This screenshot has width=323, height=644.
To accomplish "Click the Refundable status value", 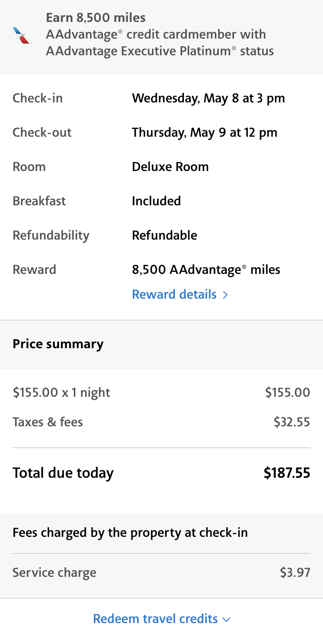I will pos(164,235).
